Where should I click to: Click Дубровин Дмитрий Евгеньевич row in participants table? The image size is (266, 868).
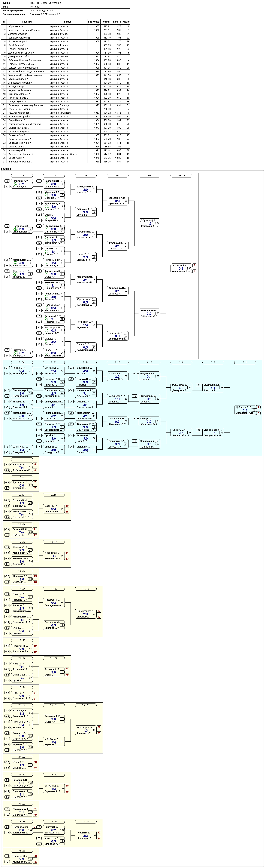pyautogui.click(x=66, y=60)
